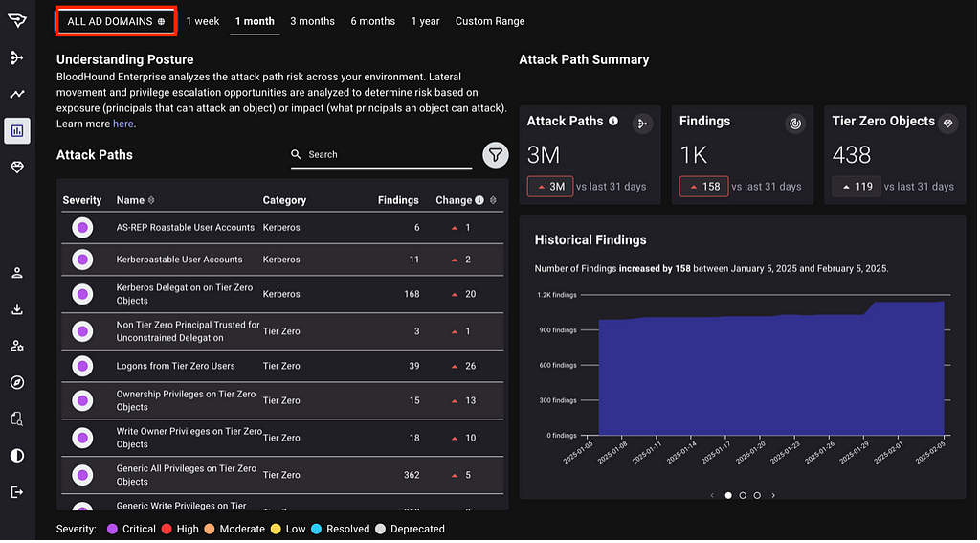Click the attack paths filter funnel button
The image size is (980, 543).
(496, 154)
